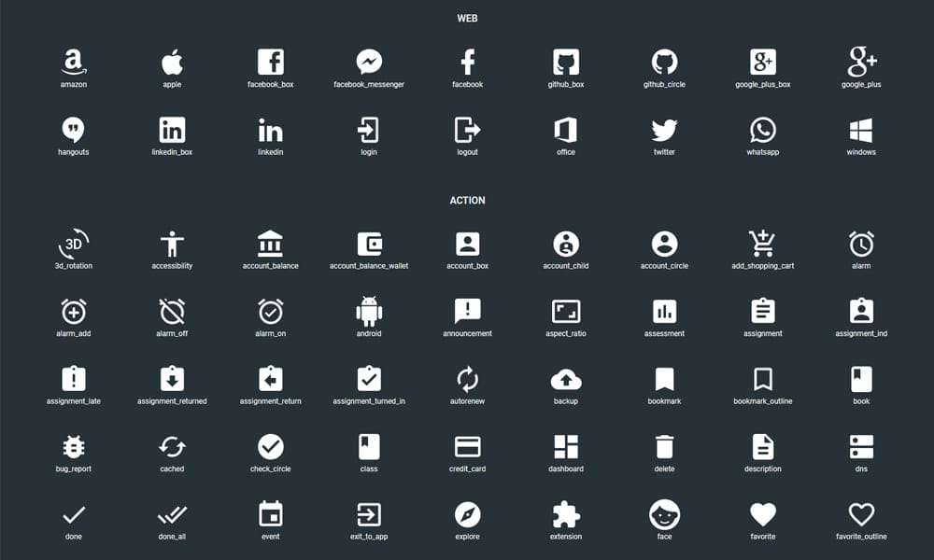Pick the description document icon

(x=763, y=447)
